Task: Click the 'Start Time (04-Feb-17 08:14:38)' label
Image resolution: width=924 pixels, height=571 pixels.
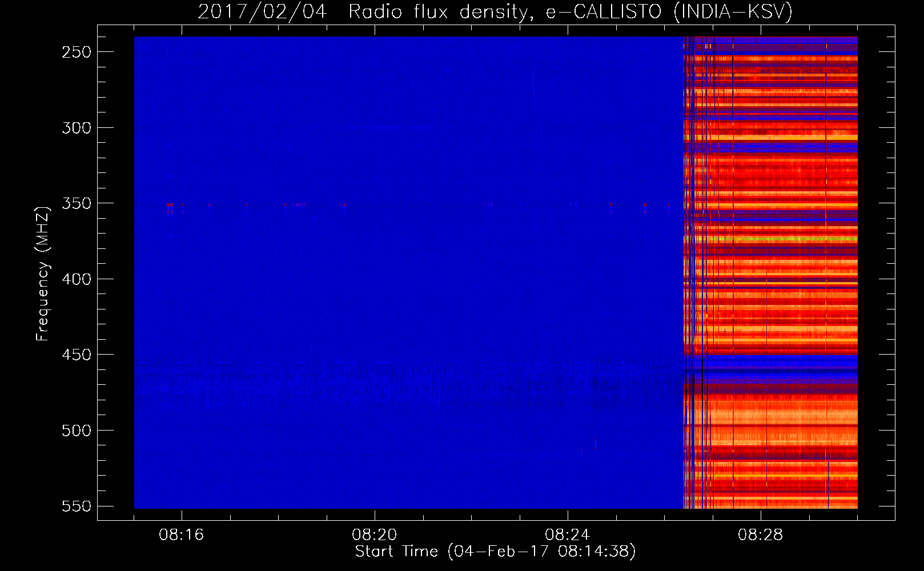Action: tap(495, 552)
